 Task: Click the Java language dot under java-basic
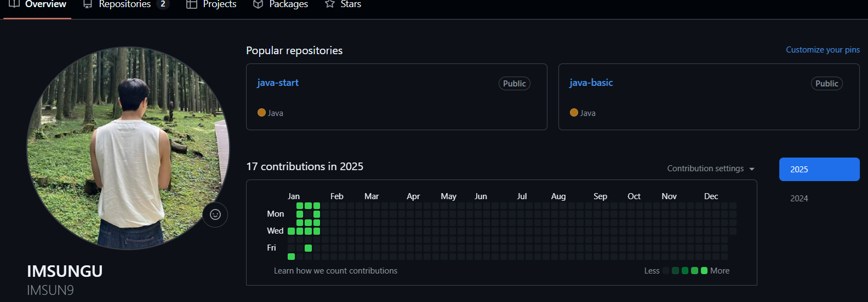coord(574,113)
